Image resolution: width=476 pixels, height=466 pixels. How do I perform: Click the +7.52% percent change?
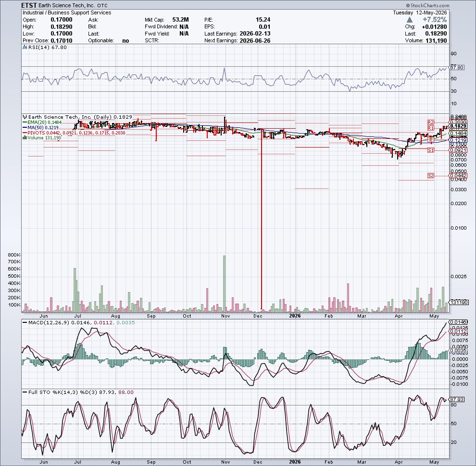click(x=435, y=20)
